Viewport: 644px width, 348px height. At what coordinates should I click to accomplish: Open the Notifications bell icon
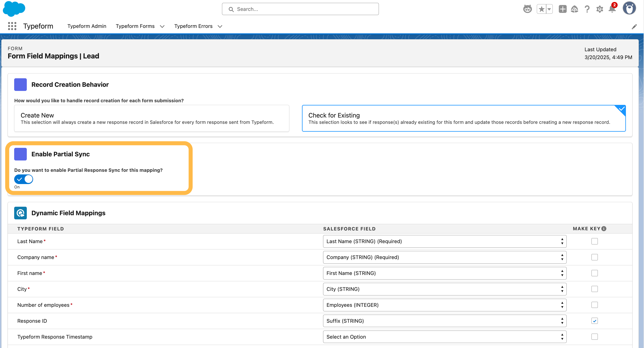[x=612, y=9]
